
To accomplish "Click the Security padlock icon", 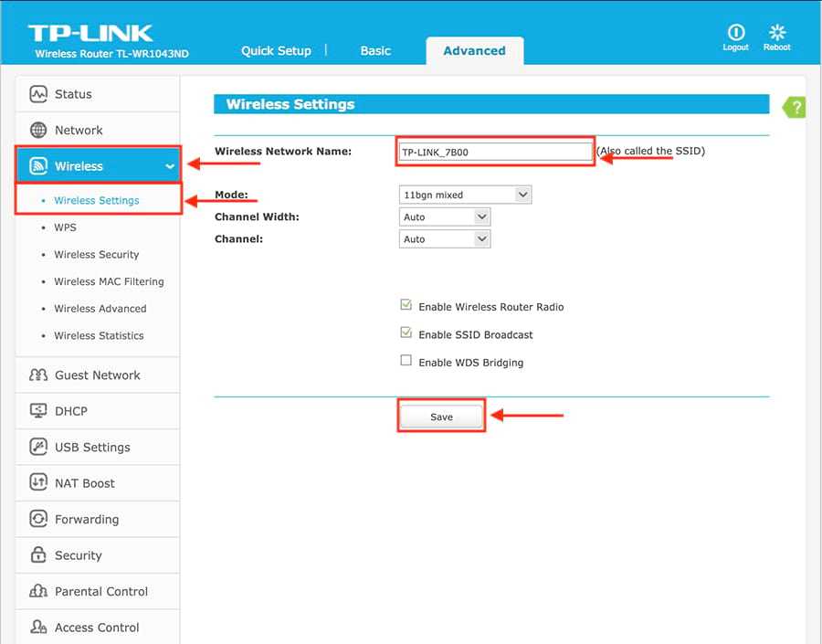I will pos(38,554).
